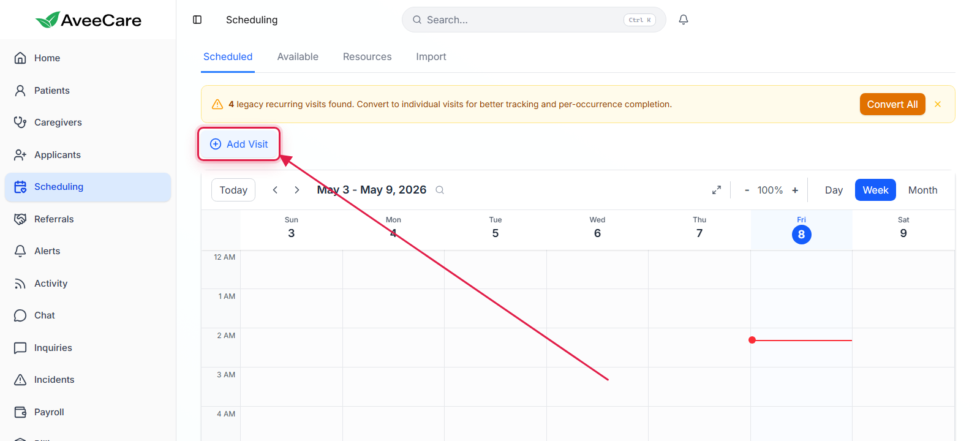980x441 pixels.
Task: Click the Search input field
Action: point(533,20)
